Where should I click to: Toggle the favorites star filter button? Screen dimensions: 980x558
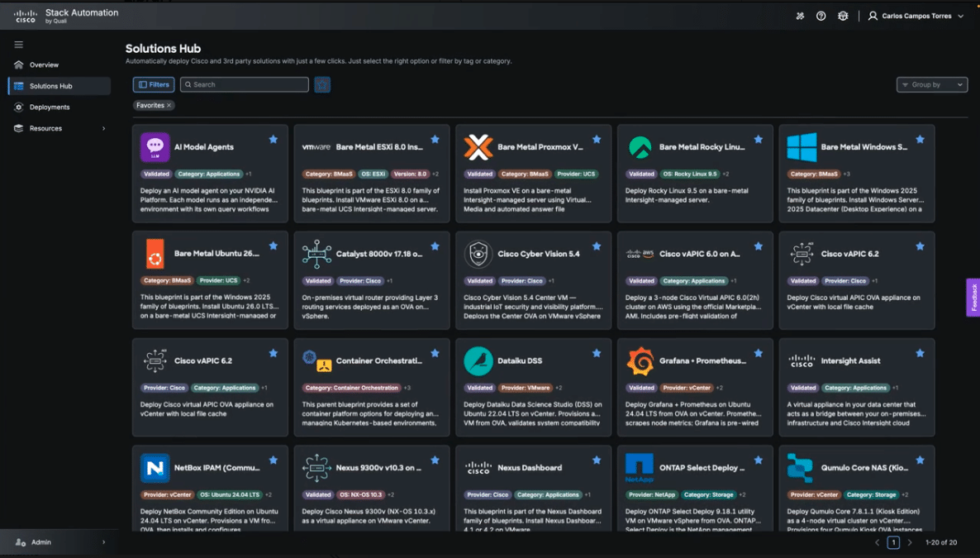point(322,84)
